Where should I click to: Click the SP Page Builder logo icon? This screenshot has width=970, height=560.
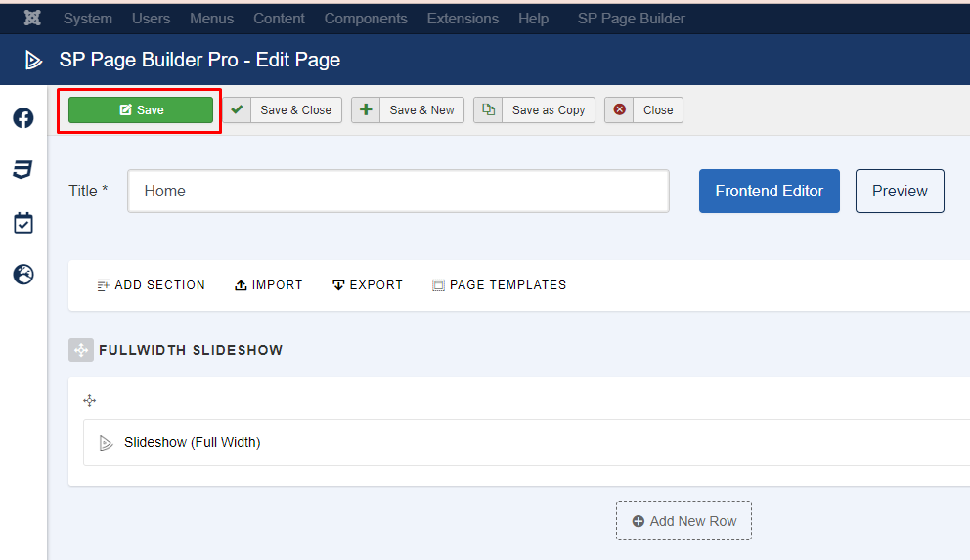(x=33, y=60)
